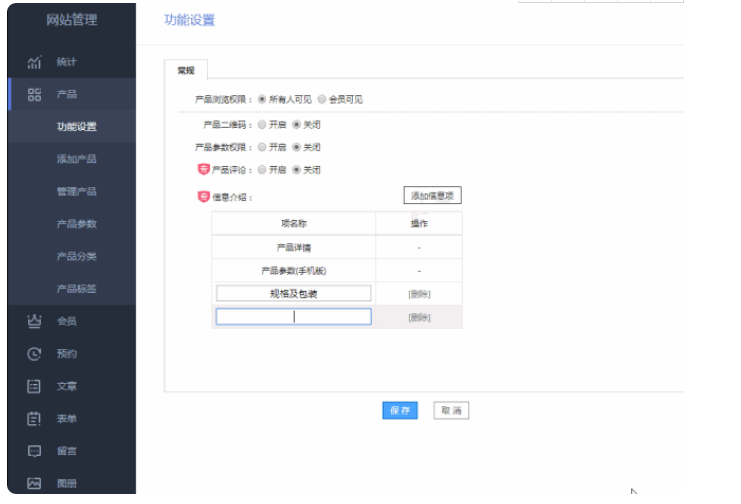This screenshot has height=504, width=741.
Task: Open the 预约 menu label
Action: (x=67, y=354)
